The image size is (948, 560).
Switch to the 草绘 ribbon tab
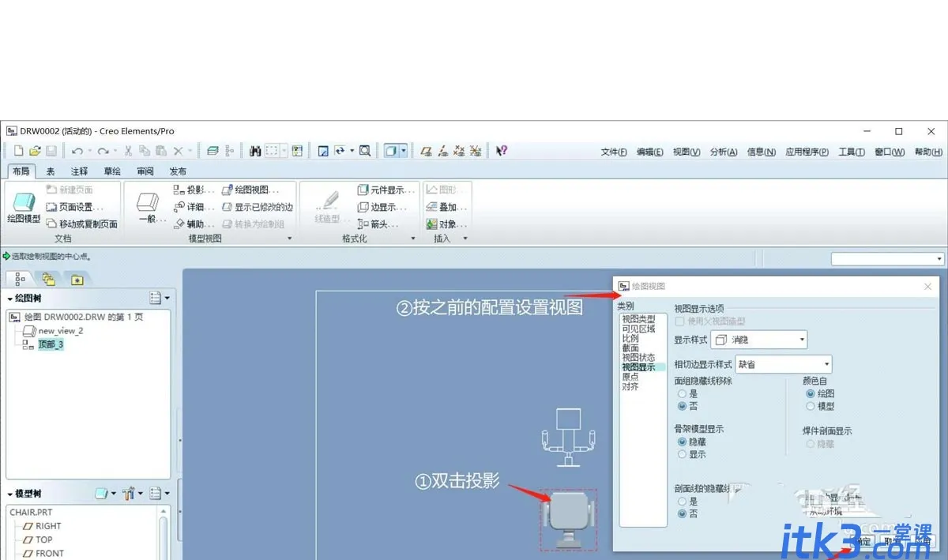(x=112, y=171)
